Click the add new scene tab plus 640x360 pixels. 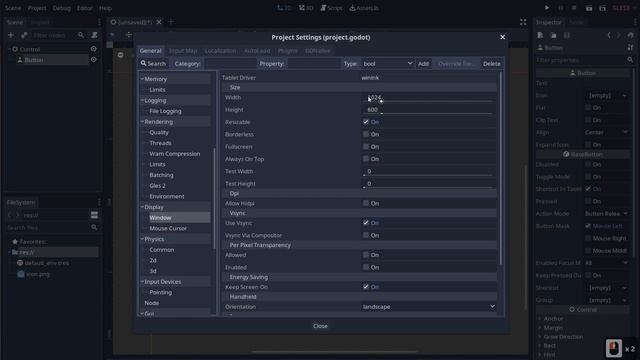171,22
